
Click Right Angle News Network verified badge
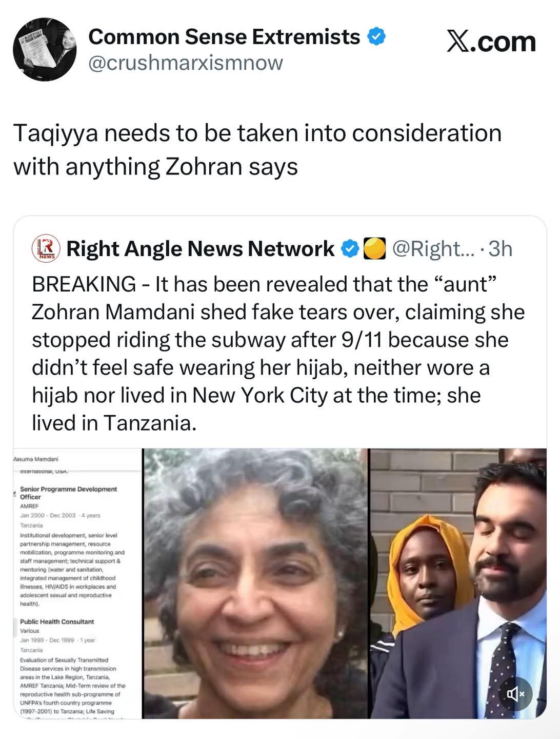point(350,249)
